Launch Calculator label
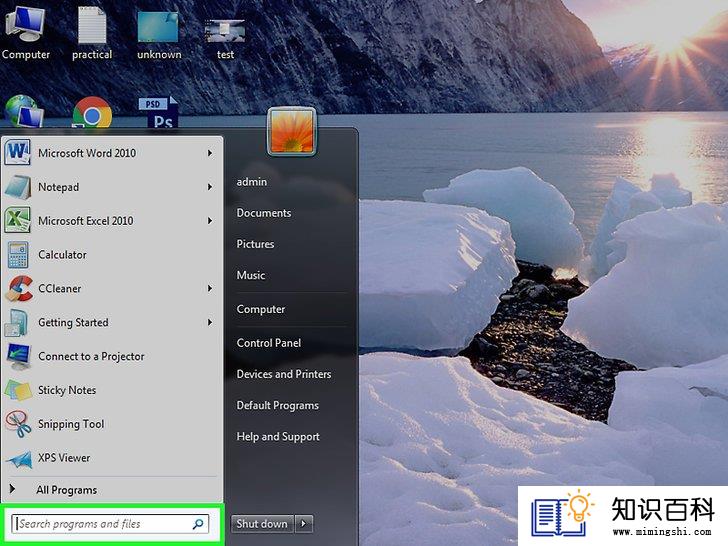Screen dimensions: 728x546 tap(62, 254)
